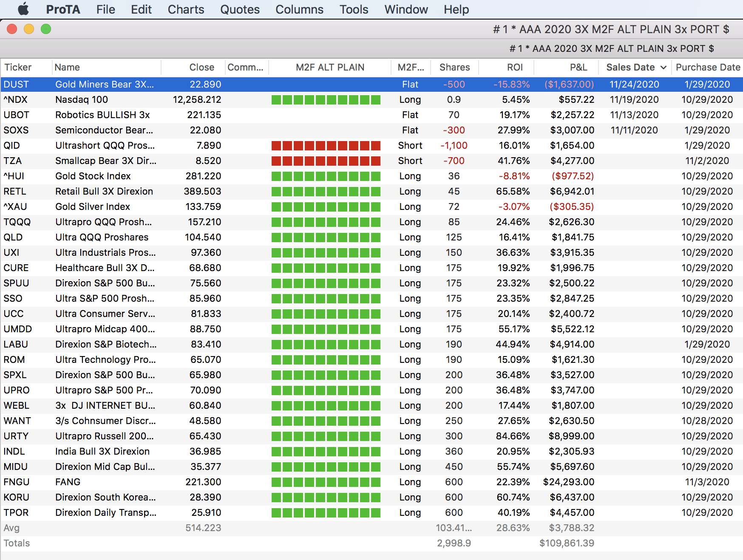Open the Edit menu

(x=141, y=9)
